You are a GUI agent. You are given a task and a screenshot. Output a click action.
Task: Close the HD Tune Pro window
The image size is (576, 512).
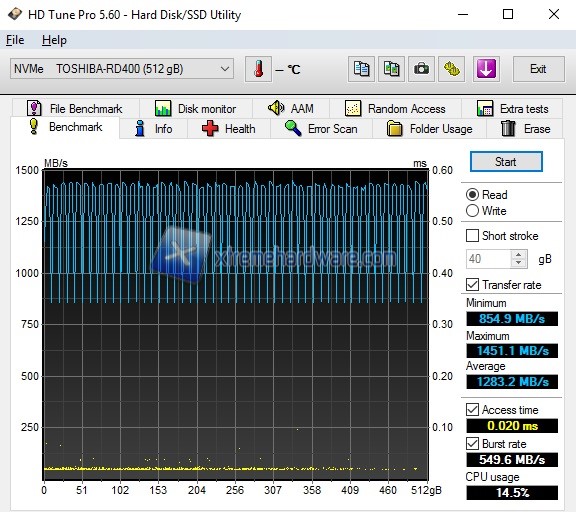coord(554,15)
